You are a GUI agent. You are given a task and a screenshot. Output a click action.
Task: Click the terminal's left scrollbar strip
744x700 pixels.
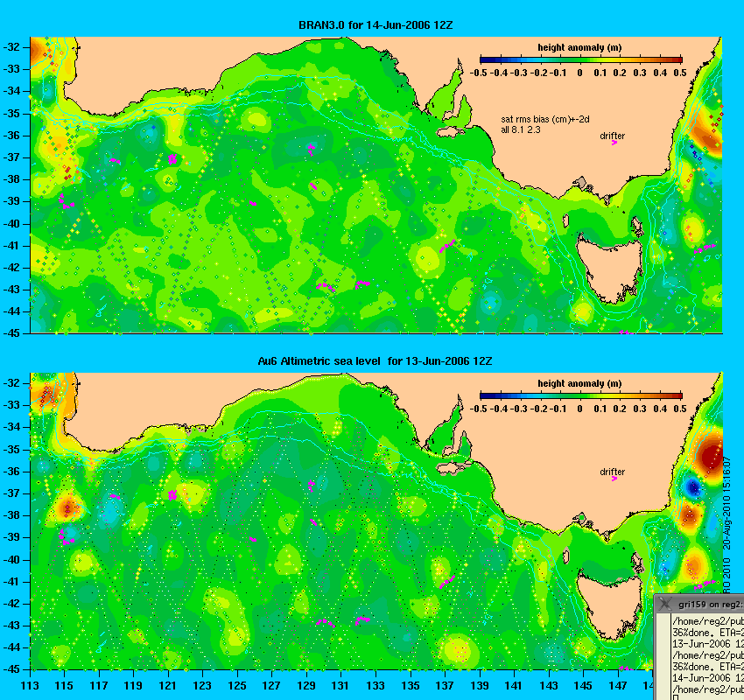(x=662, y=656)
